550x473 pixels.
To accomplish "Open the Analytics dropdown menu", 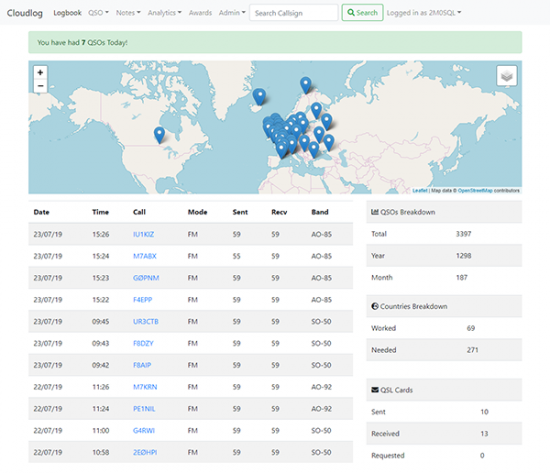I will click(165, 13).
